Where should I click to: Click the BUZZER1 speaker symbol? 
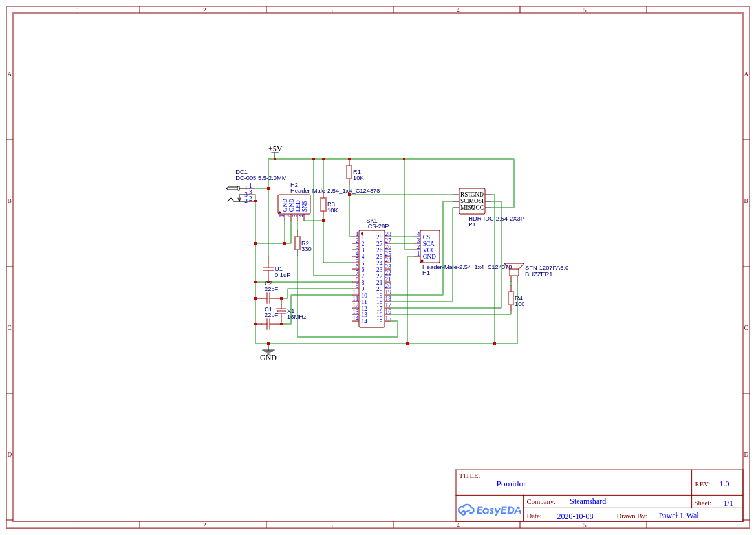[x=514, y=269]
